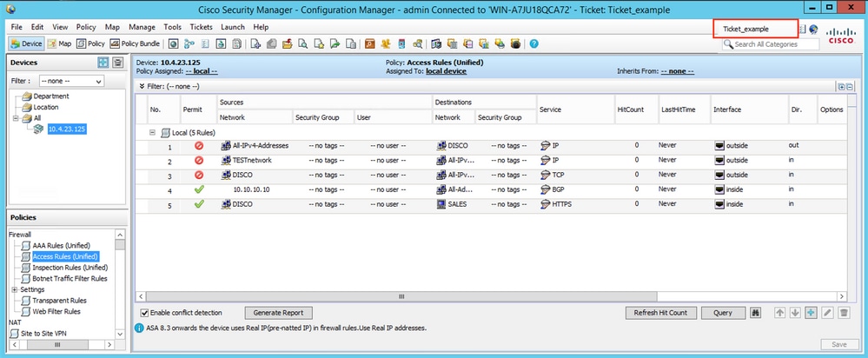The height and width of the screenshot is (358, 868).
Task: Open the Manage menu
Action: click(x=142, y=27)
